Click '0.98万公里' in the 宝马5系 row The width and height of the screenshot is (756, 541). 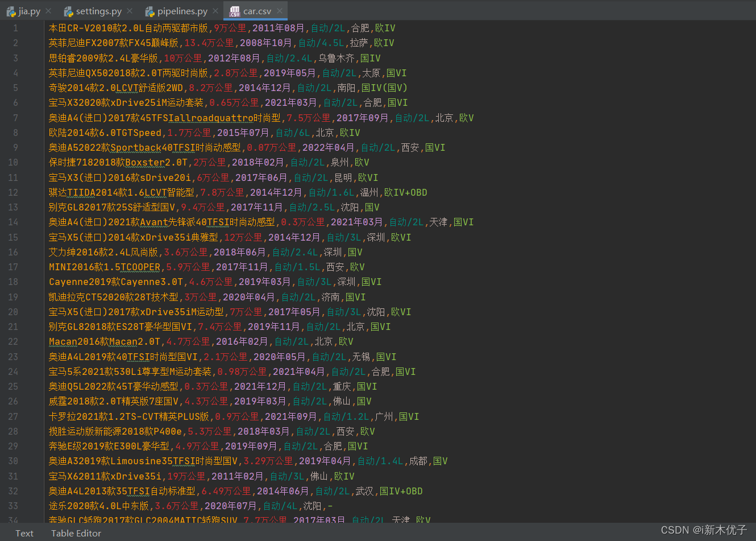point(242,371)
